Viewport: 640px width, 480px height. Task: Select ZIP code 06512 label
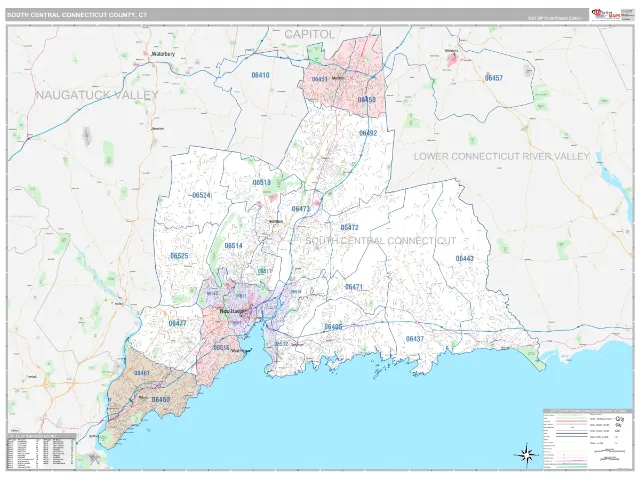tap(281, 344)
